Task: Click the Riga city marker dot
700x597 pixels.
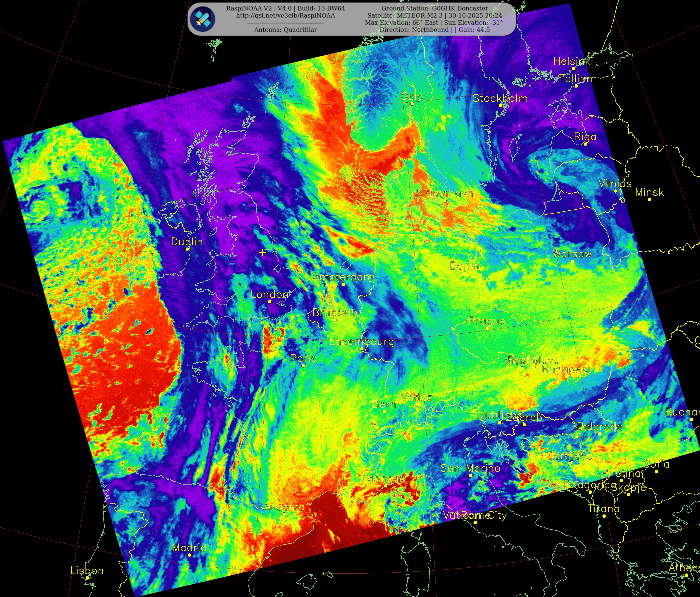Action: [585, 144]
